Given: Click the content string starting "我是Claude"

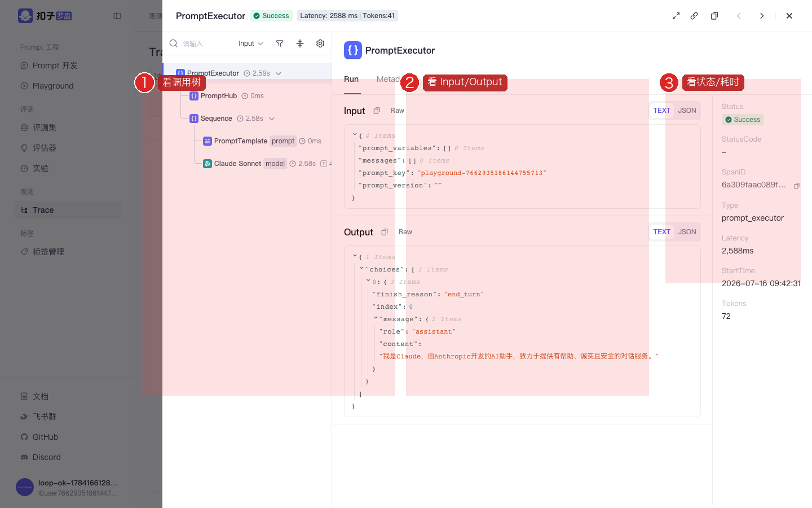Looking at the screenshot, I should point(519,356).
